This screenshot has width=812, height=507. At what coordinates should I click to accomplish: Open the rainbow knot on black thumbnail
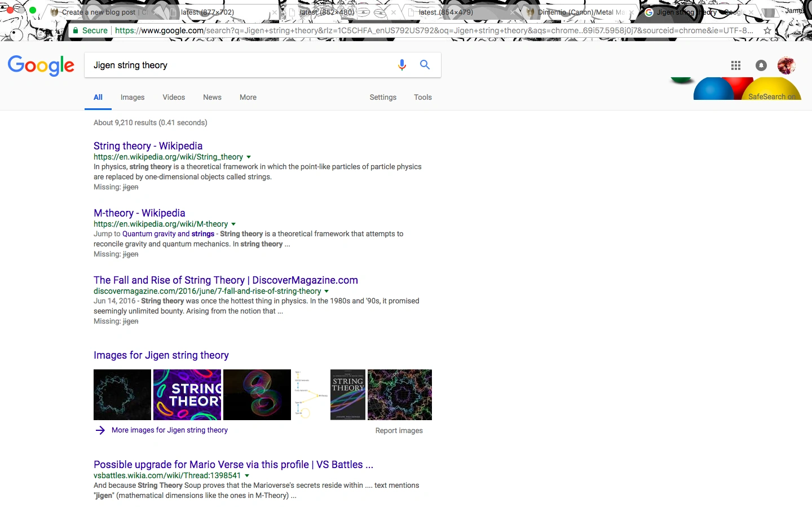pyautogui.click(x=257, y=395)
